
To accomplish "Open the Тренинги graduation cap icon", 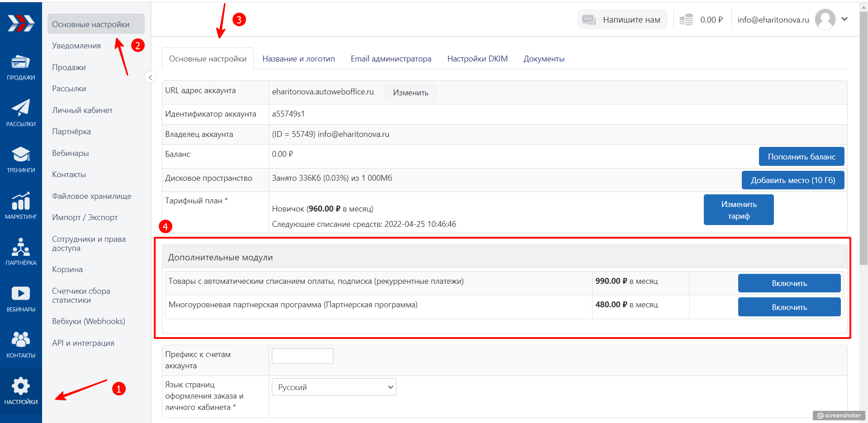I will [21, 155].
